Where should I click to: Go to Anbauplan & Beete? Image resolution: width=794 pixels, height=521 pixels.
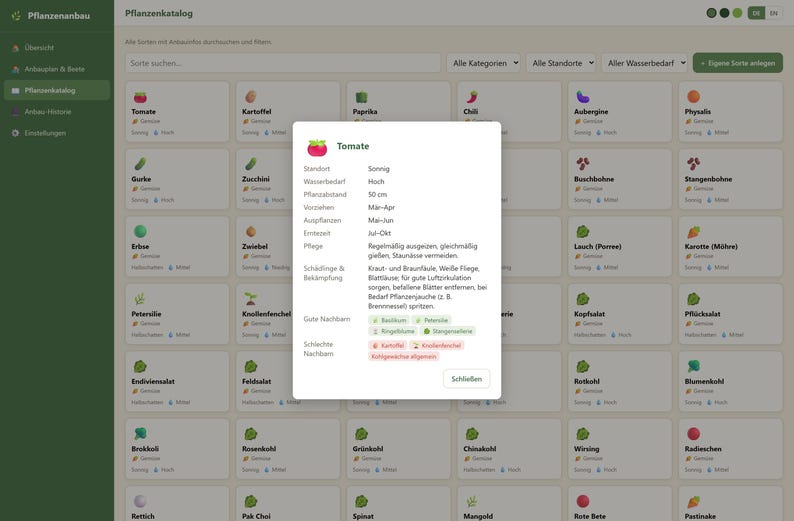(x=57, y=69)
